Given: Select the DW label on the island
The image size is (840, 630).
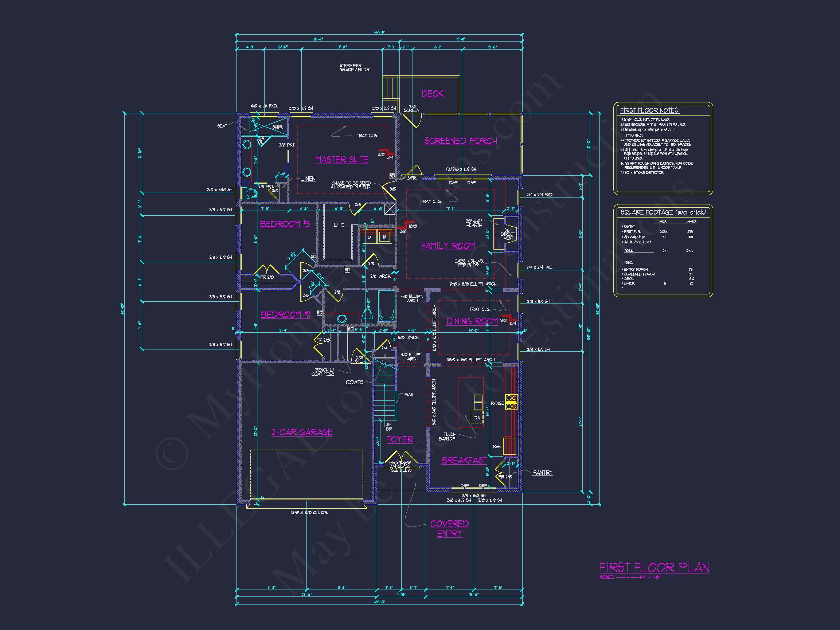Looking at the screenshot, I should coord(477,418).
